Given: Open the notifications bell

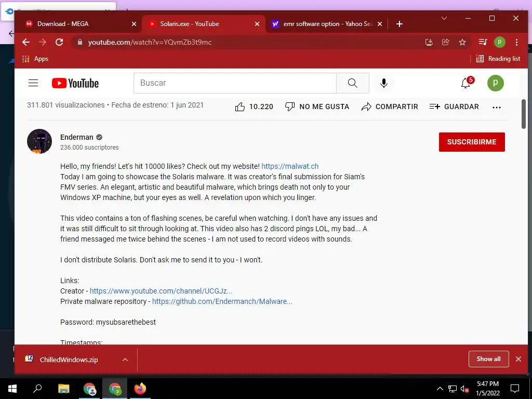Looking at the screenshot, I should coord(466,83).
